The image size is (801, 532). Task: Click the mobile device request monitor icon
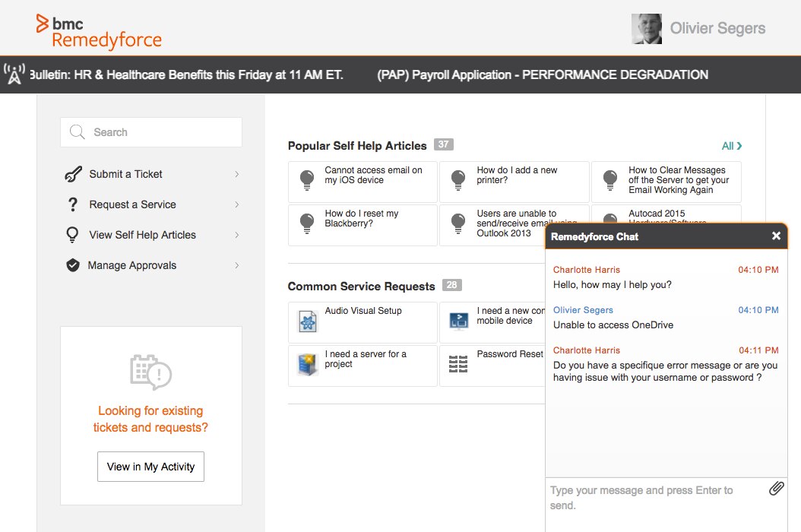459,321
